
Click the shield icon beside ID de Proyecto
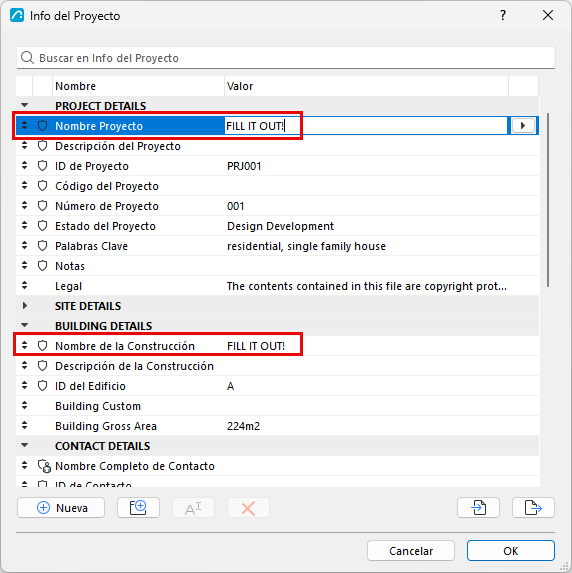43,166
